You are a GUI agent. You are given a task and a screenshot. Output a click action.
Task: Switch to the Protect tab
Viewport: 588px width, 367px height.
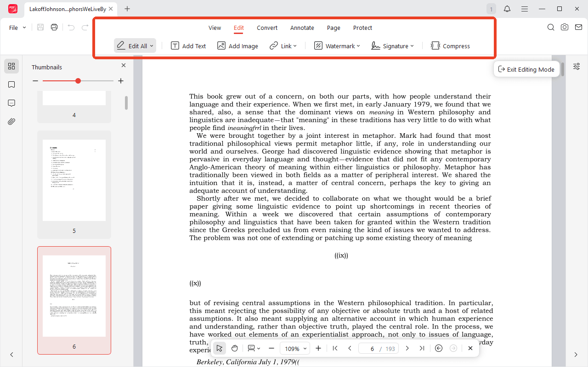click(362, 28)
